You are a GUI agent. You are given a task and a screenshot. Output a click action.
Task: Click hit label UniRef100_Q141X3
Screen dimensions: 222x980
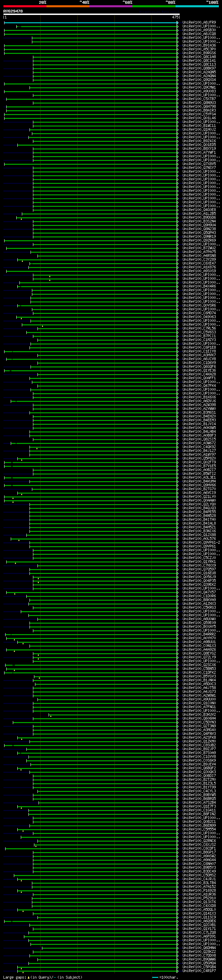(x=199, y=913)
